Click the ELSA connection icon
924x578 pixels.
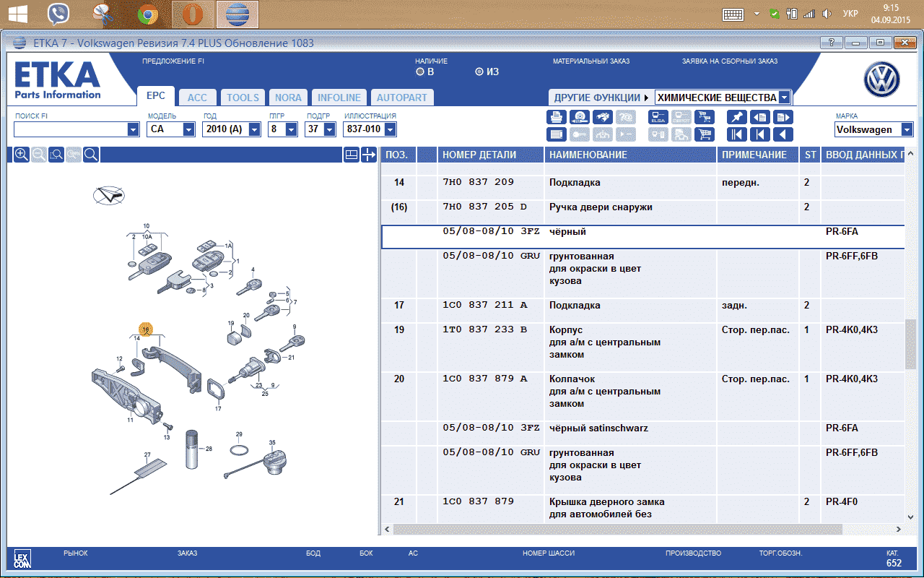tap(658, 117)
